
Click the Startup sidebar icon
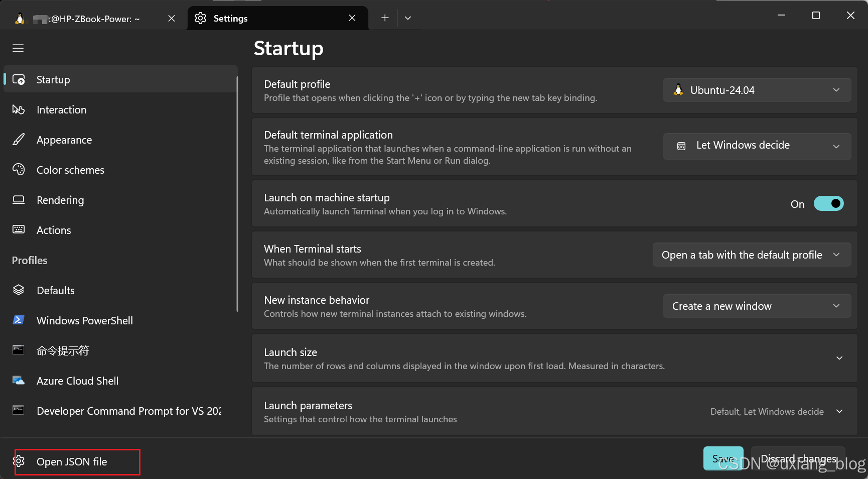click(x=19, y=79)
